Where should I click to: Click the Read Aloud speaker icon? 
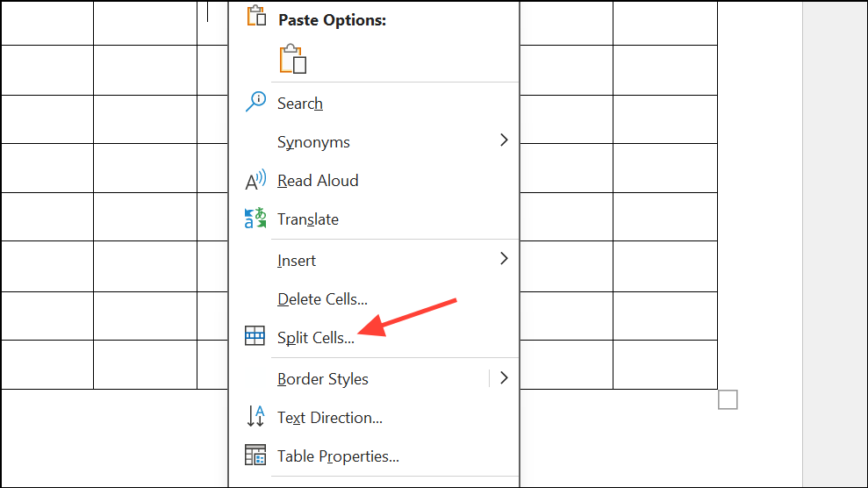tap(255, 181)
